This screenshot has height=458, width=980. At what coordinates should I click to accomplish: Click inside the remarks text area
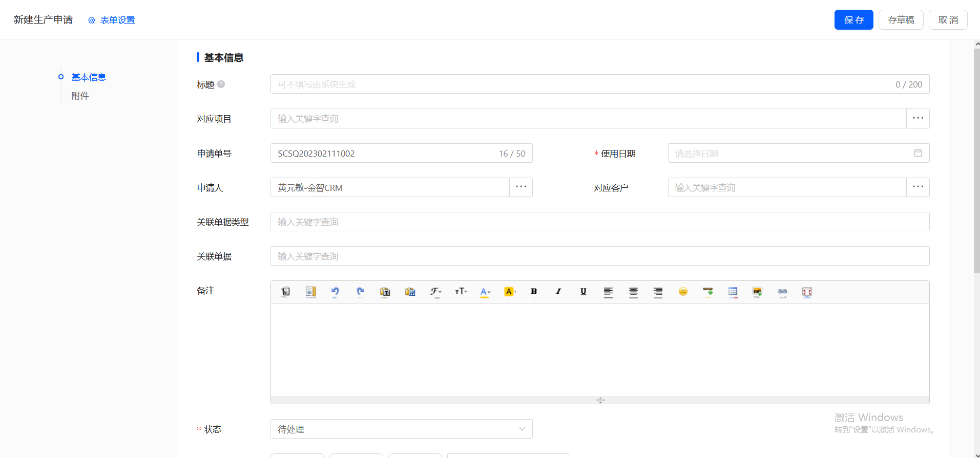coord(600,350)
